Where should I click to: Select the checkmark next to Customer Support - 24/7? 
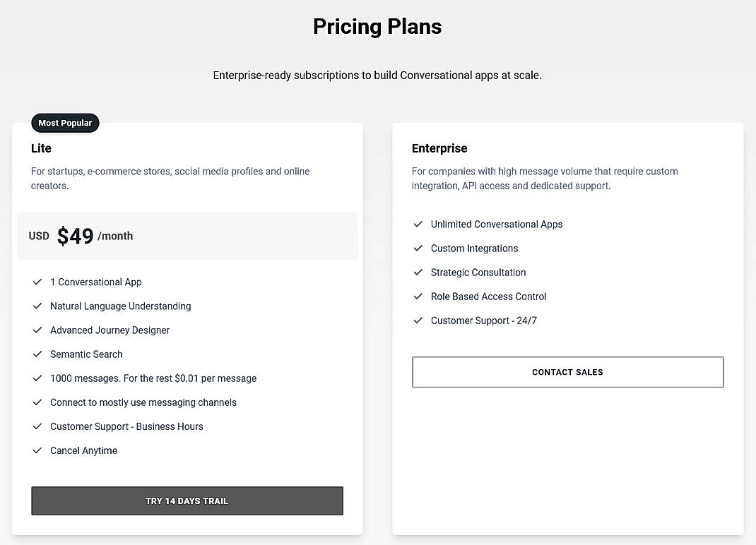[418, 320]
